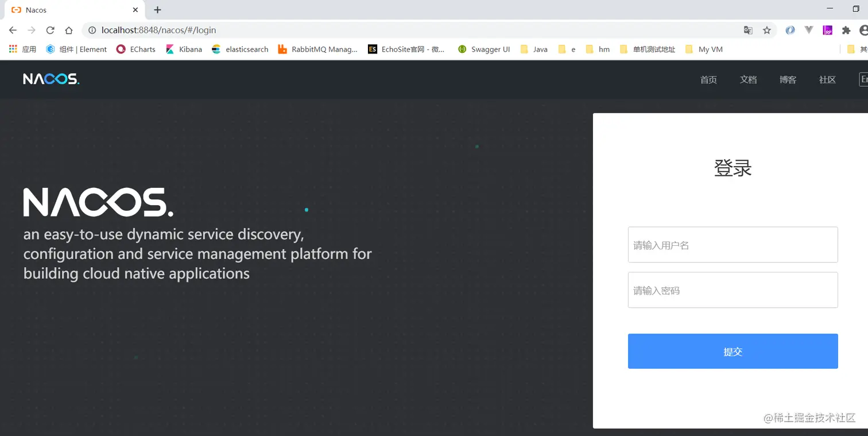Open the Google Translate page option
Viewport: 868px width, 436px height.
pos(748,30)
